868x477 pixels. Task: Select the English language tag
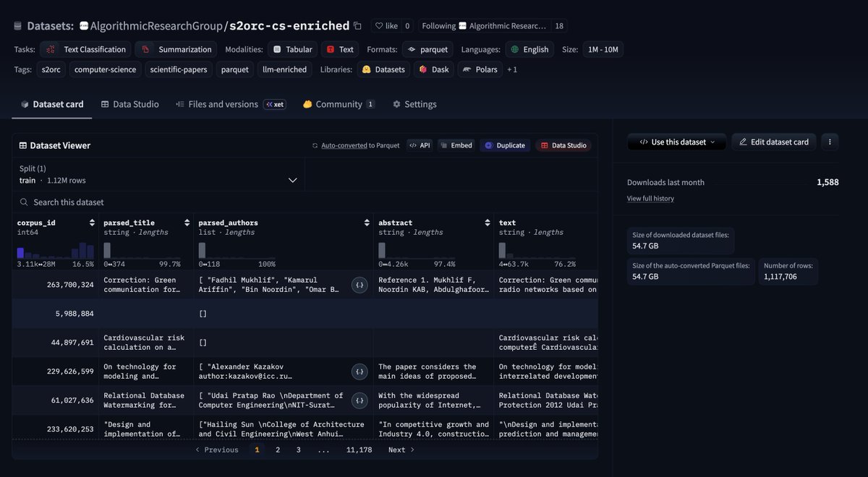coord(529,49)
